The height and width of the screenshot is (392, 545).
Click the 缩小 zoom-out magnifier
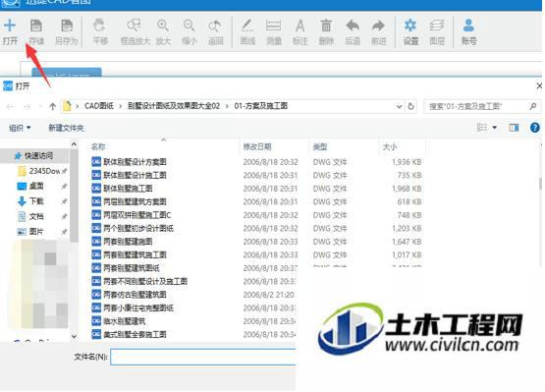click(x=190, y=26)
